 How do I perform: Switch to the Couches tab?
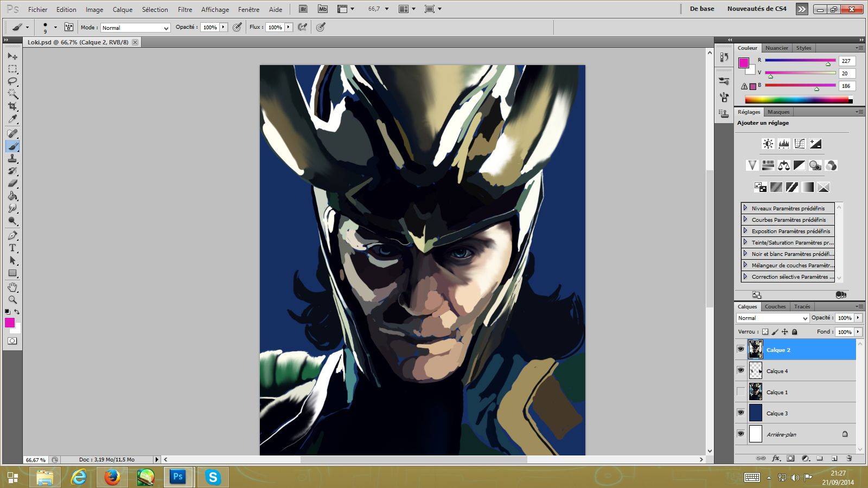point(775,306)
